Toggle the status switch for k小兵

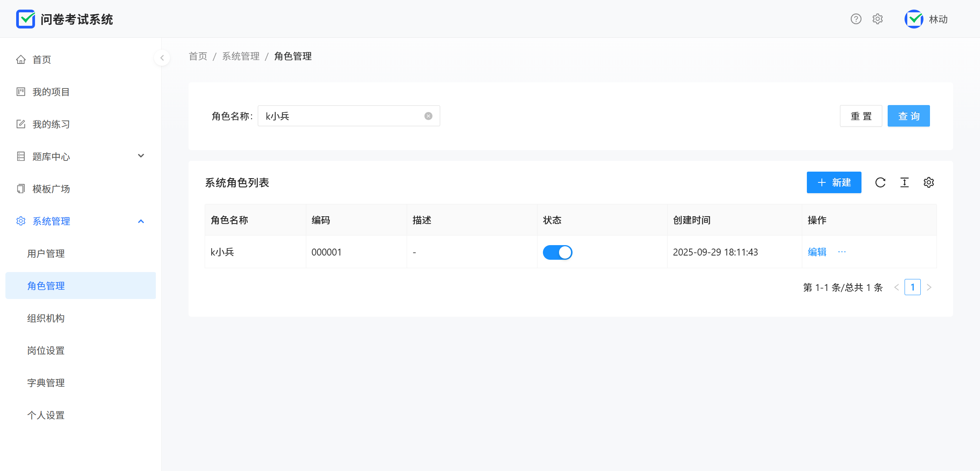coord(558,252)
